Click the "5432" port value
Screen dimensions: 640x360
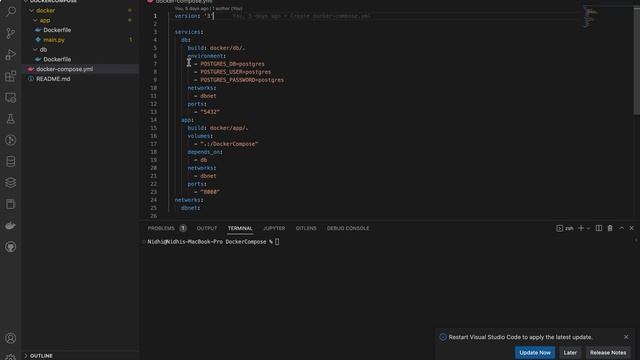210,112
